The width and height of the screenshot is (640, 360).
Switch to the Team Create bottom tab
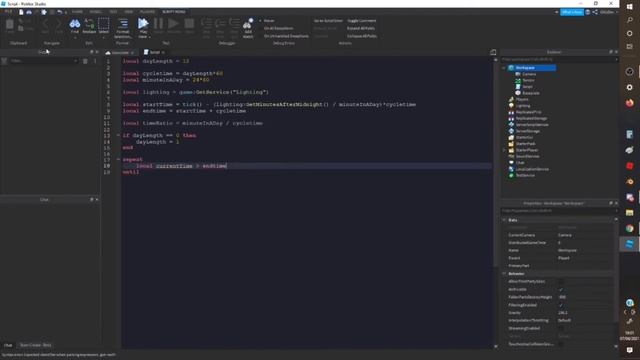36,345
